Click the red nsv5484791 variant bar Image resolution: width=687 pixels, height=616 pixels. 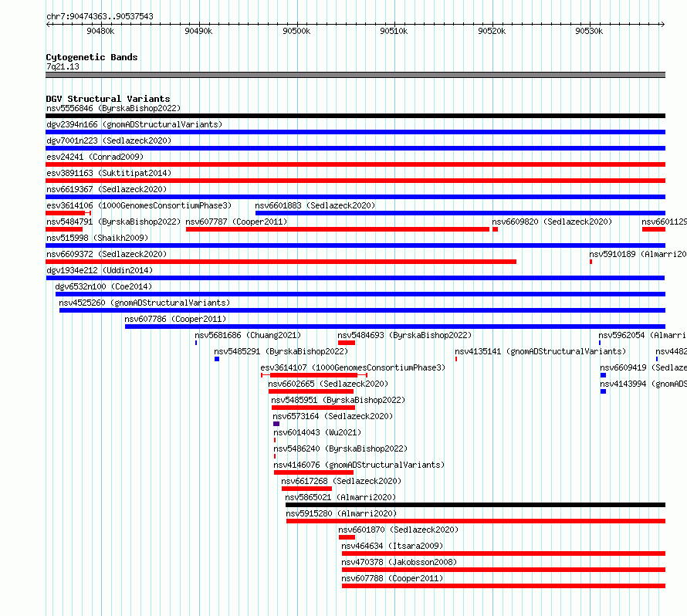point(64,229)
